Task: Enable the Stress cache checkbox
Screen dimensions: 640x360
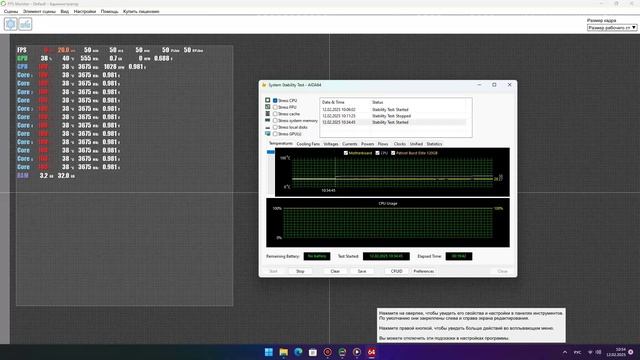Action: point(275,114)
